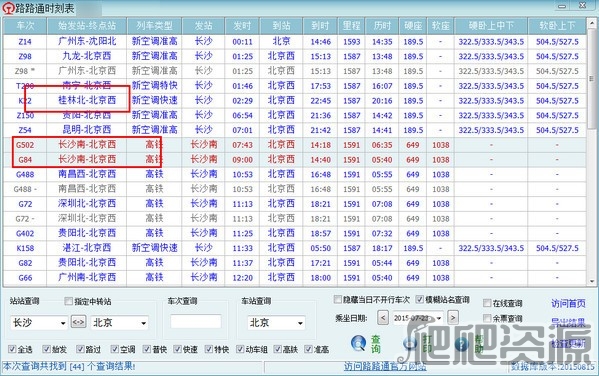
Task: Open 访问路路通官方网站 link
Action: click(x=385, y=367)
